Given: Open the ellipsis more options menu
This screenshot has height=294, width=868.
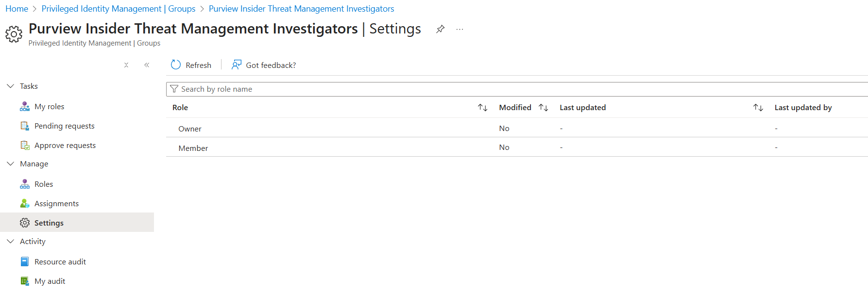Looking at the screenshot, I should pos(460,29).
